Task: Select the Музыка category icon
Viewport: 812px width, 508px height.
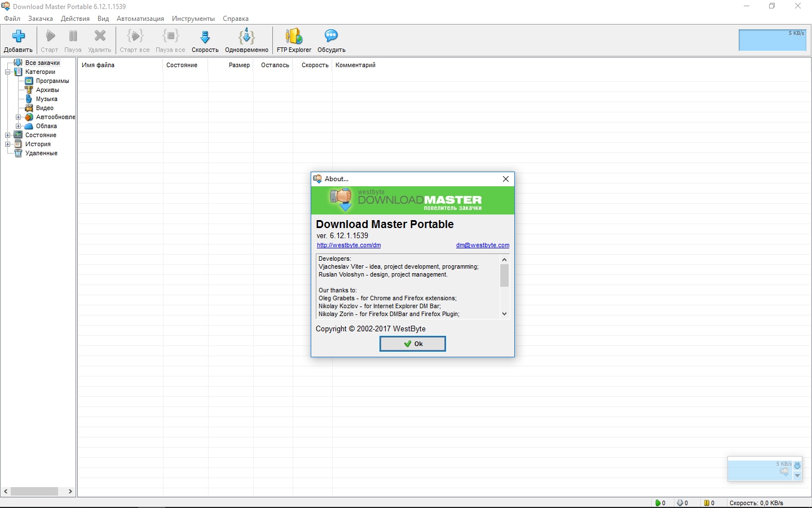Action: point(29,99)
